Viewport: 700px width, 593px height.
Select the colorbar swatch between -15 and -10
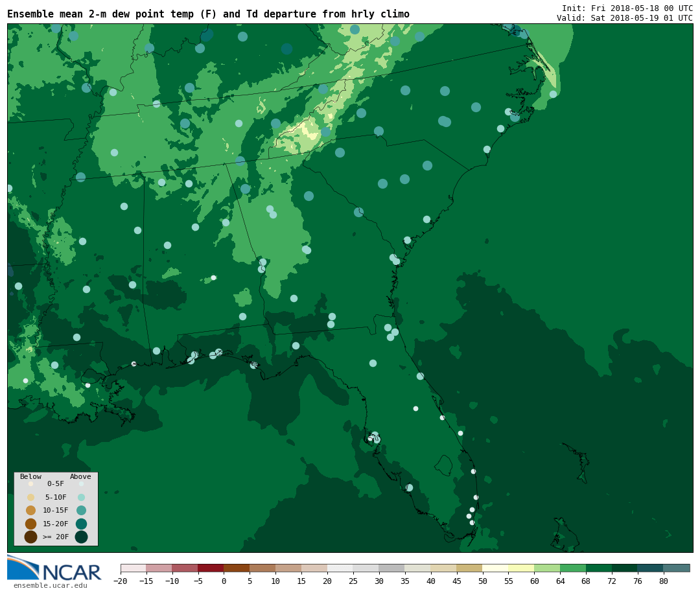[x=159, y=568]
